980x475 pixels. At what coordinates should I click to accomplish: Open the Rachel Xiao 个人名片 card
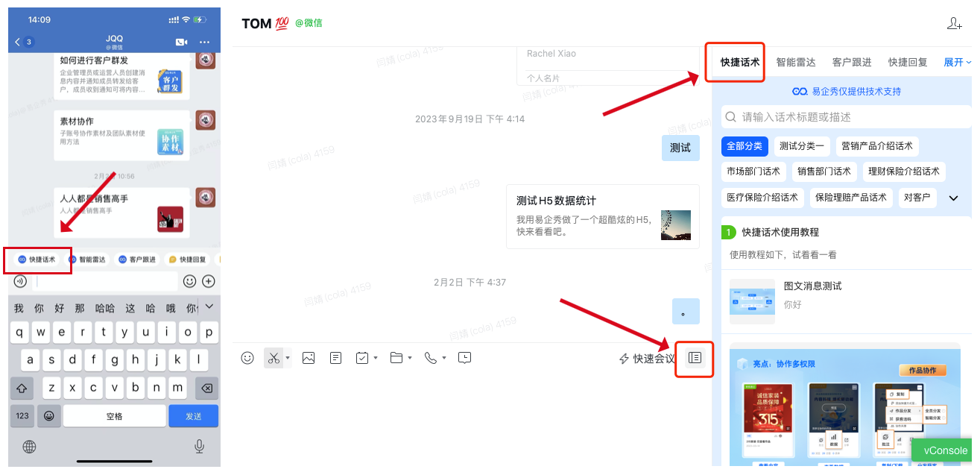coord(608,66)
